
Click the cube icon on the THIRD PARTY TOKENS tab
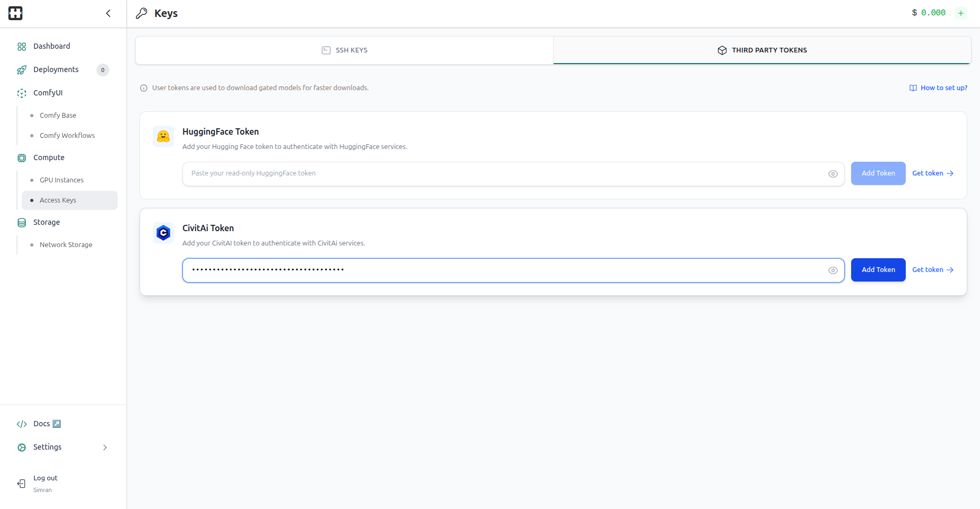[x=722, y=50]
